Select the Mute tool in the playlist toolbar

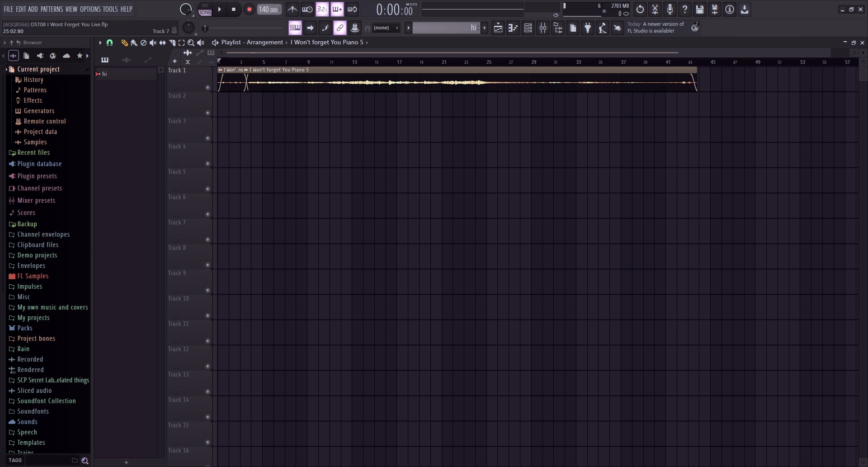click(153, 43)
